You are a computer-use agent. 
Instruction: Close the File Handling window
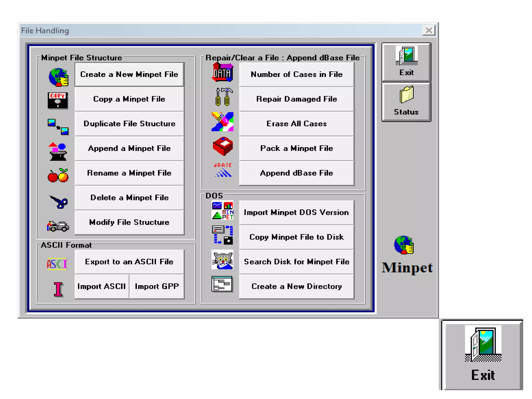coord(429,30)
